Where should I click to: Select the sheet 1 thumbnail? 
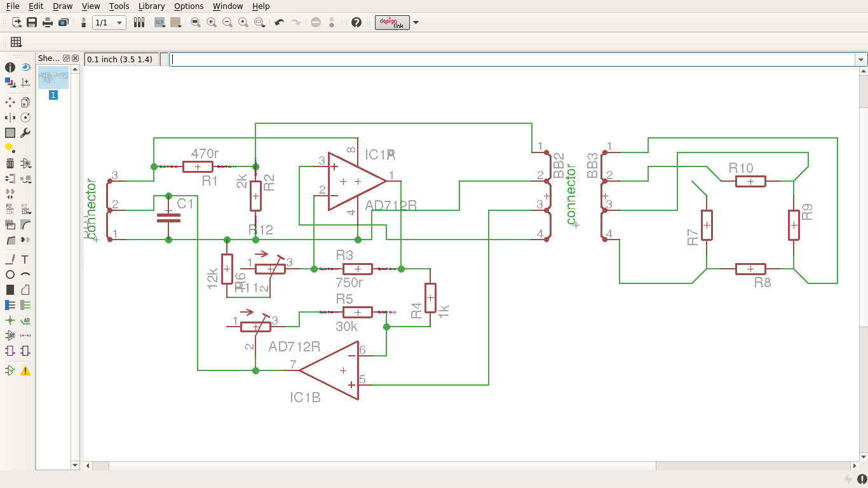click(53, 78)
